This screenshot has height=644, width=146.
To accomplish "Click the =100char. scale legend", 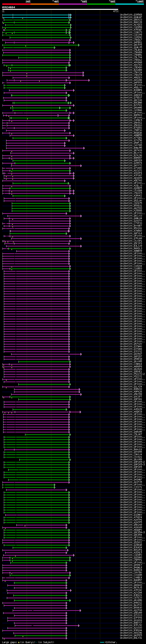I will tap(111, 642).
